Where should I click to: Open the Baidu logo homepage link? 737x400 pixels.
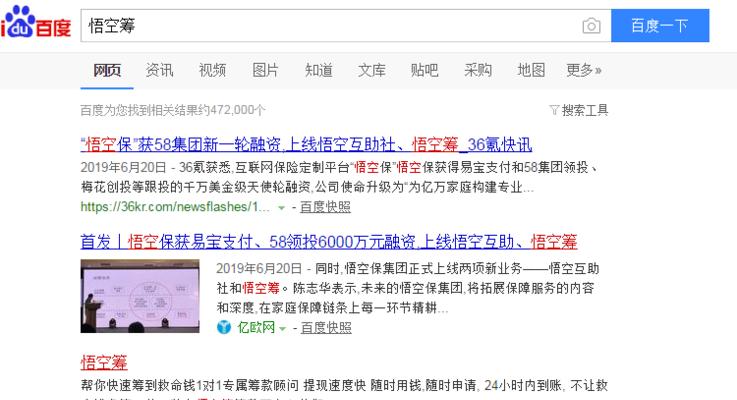point(35,22)
